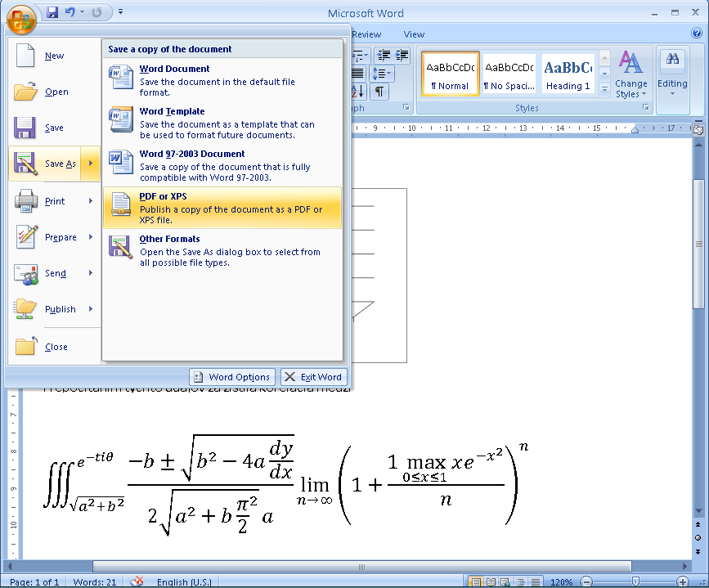Open the Styles pane dialog launcher

[x=645, y=107]
